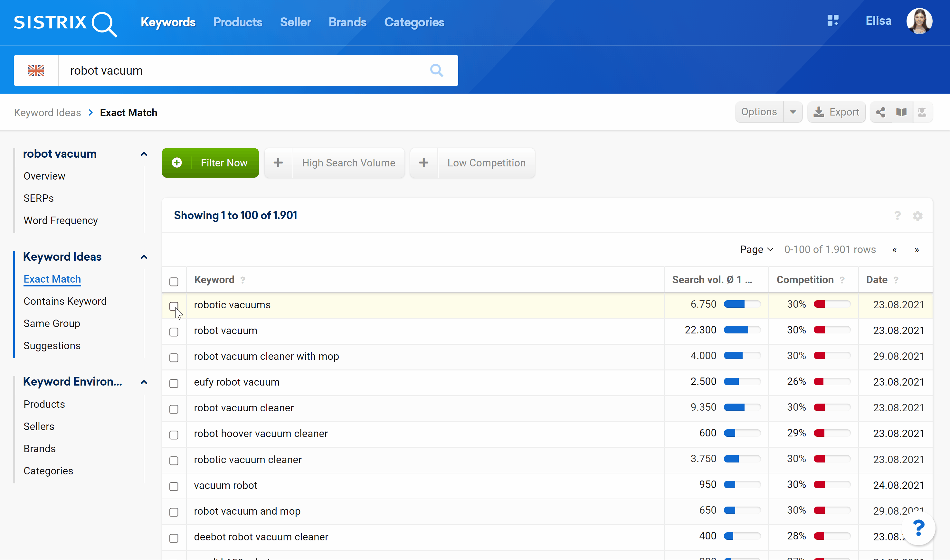Open the Brands navigation menu

pyautogui.click(x=347, y=22)
